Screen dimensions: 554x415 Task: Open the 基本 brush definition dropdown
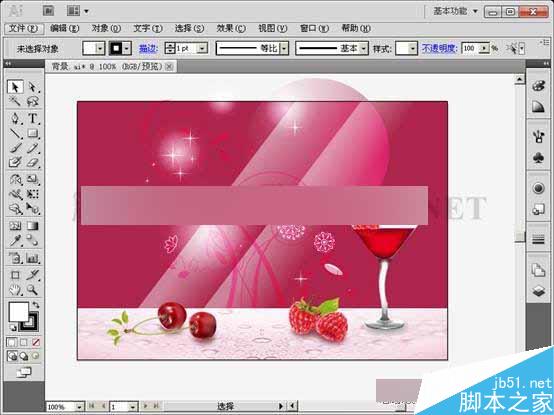coord(364,48)
